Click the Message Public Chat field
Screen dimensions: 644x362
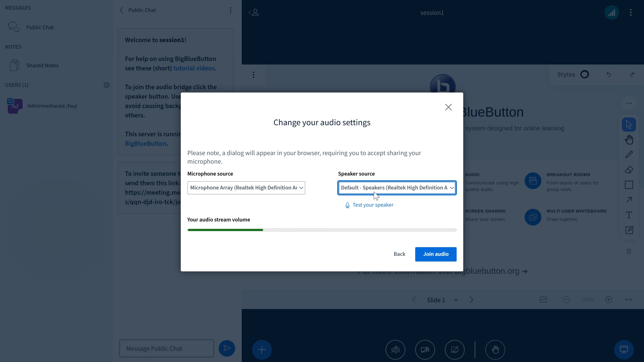tap(167, 348)
